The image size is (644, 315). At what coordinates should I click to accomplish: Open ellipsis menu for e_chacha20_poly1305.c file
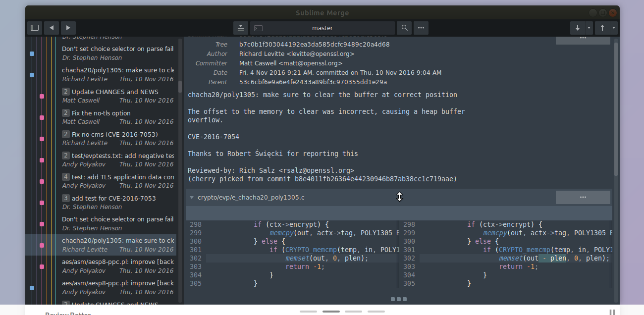[583, 197]
